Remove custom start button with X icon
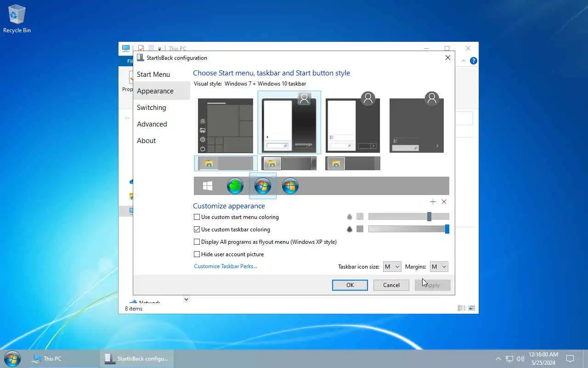Viewport: 588px width, 368px height. pos(444,201)
